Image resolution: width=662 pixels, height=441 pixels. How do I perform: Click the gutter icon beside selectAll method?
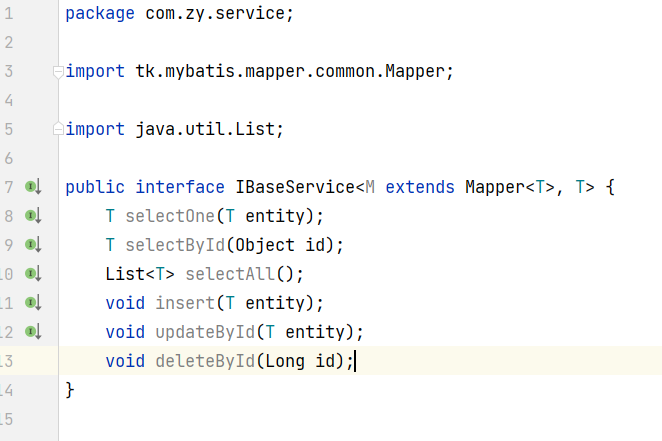(x=33, y=273)
